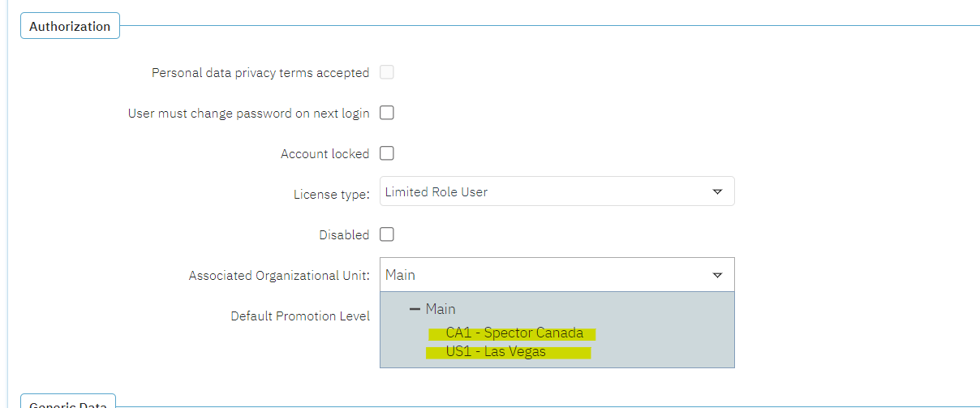Check the Account locked checkbox
The image size is (980, 408).
click(x=387, y=153)
